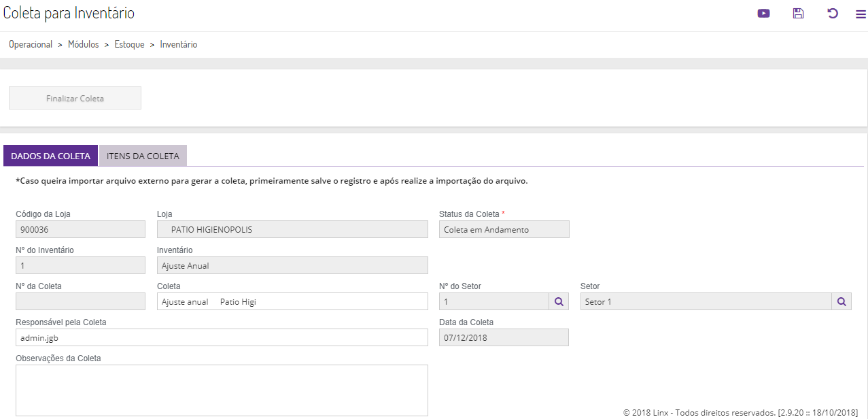Switch to the Itens da Coleta tab

(143, 156)
